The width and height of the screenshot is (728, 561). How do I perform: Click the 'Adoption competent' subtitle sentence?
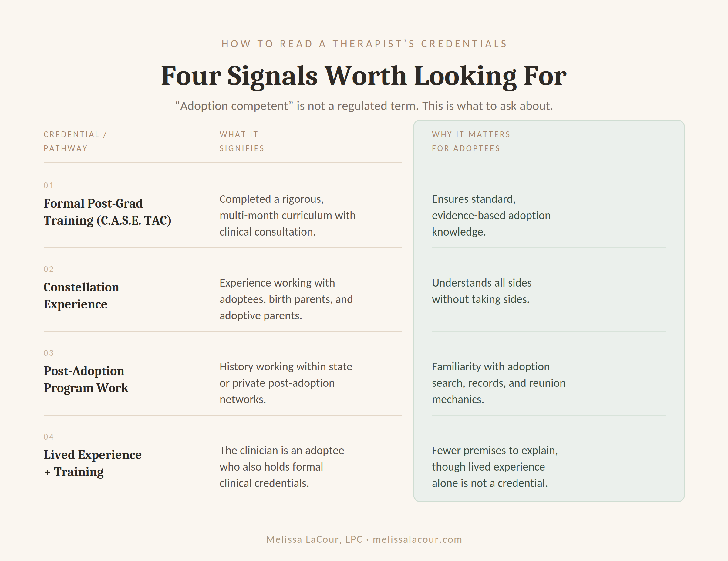pos(364,106)
